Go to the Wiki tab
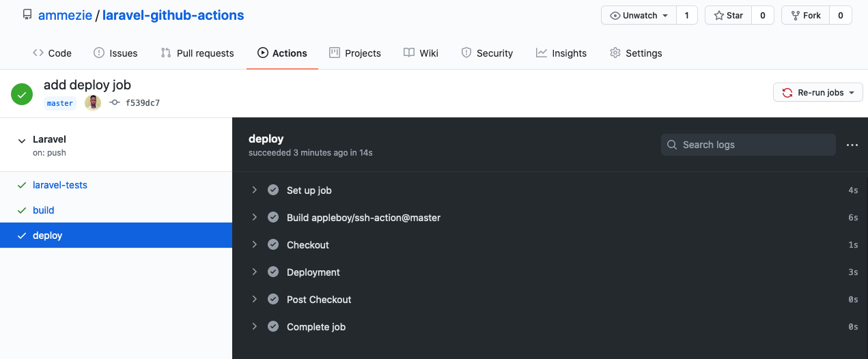Image resolution: width=868 pixels, height=359 pixels. 421,53
